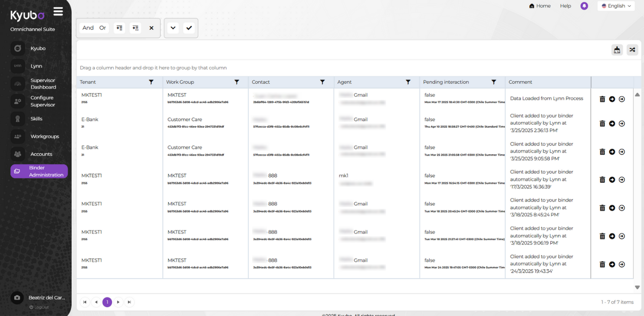Click the add filter condition icon
This screenshot has height=316, width=644.
(x=119, y=28)
